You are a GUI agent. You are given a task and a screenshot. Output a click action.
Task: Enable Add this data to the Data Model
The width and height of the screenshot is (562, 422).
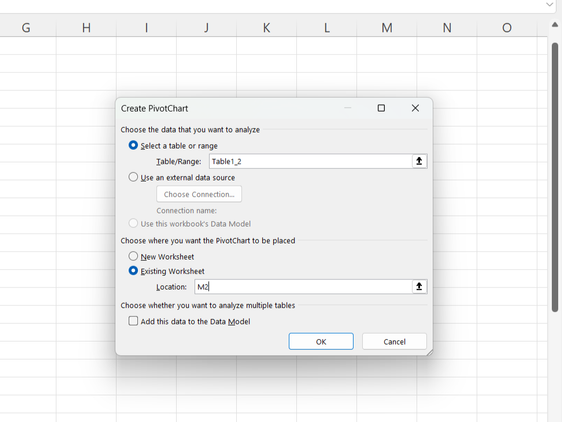tap(133, 321)
